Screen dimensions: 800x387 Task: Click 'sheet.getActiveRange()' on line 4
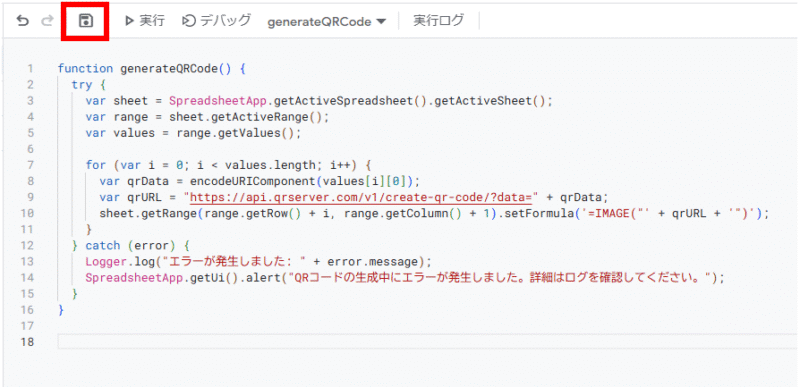pyautogui.click(x=246, y=117)
